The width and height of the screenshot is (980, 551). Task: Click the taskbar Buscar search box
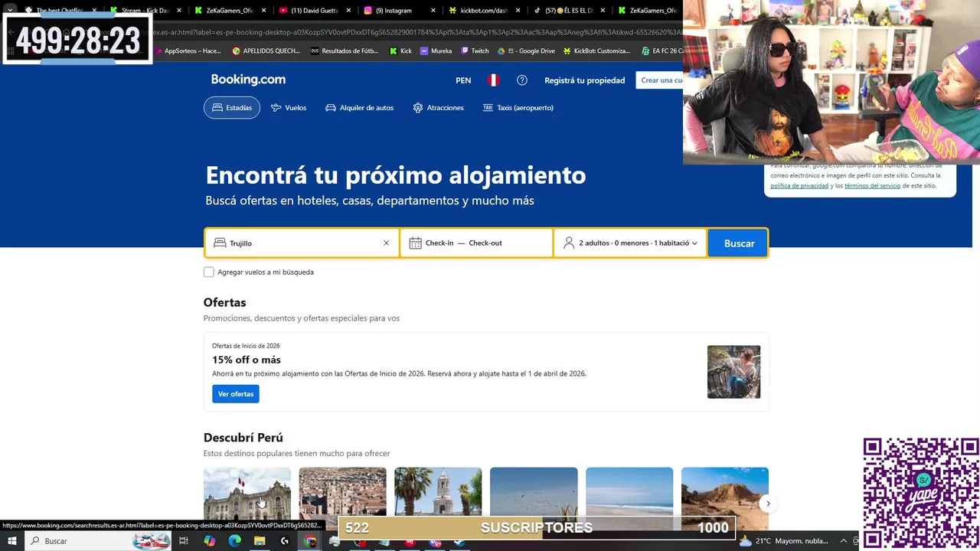tap(100, 541)
